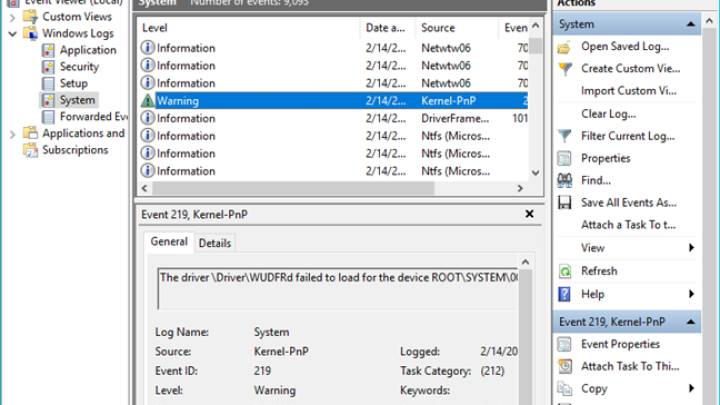
Task: Switch to the Details tab
Action: point(214,243)
